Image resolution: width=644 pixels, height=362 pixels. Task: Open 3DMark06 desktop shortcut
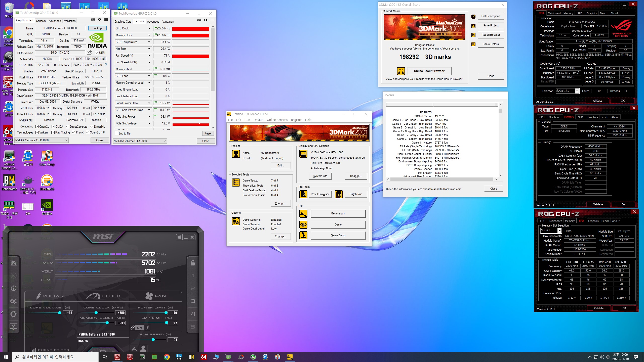pos(47,183)
